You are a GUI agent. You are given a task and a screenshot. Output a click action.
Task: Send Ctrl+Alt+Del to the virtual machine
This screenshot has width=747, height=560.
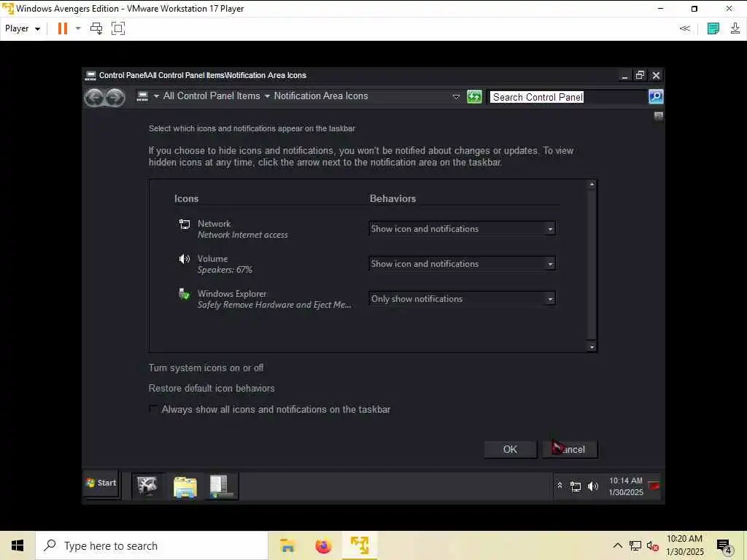pos(96,28)
